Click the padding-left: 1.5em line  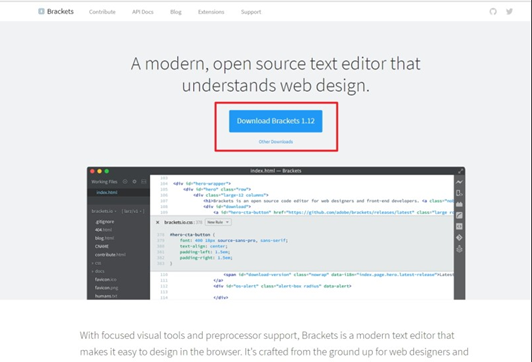205,252
